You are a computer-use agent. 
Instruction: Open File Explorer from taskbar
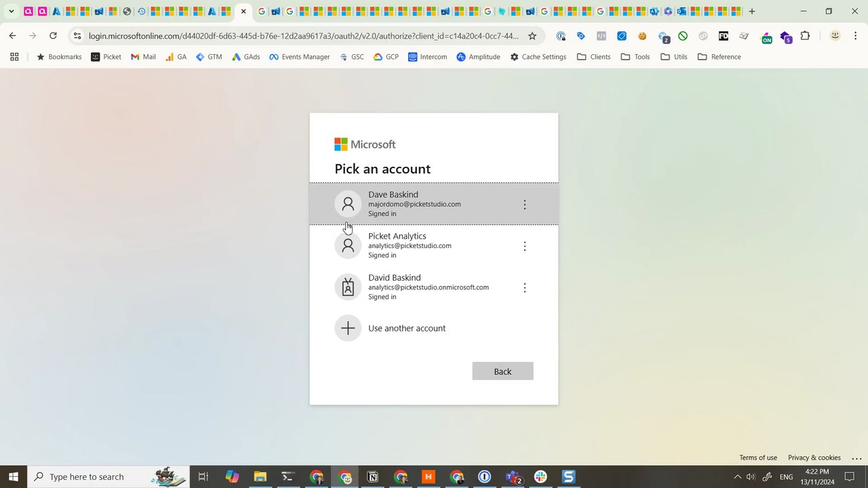point(260,476)
